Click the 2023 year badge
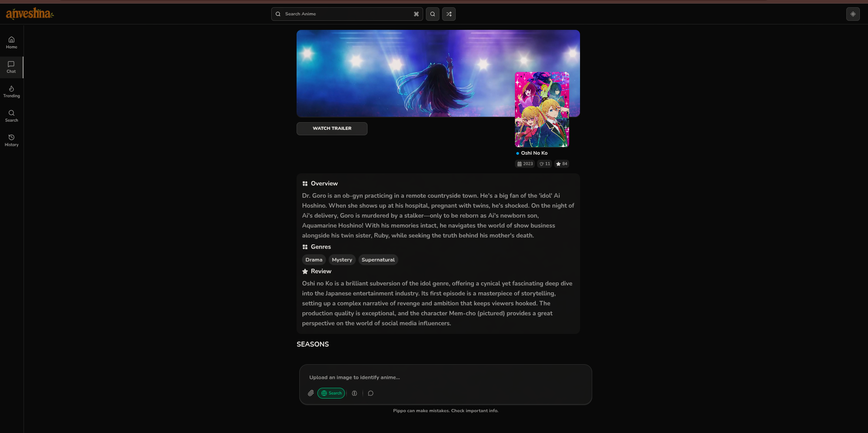The width and height of the screenshot is (868, 433). 525,164
